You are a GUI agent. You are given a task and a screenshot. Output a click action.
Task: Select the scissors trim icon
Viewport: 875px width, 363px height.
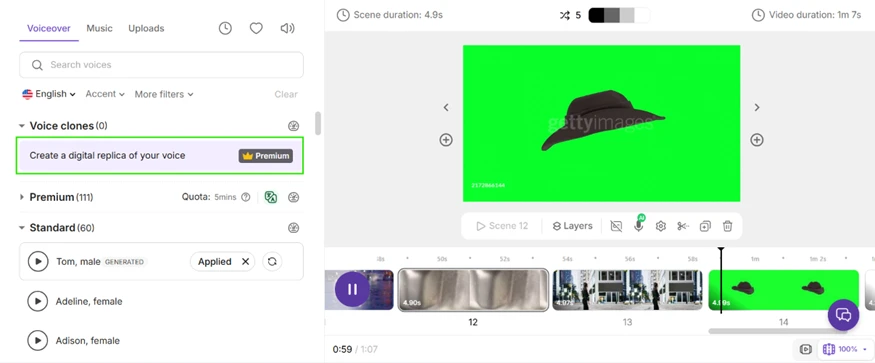683,226
